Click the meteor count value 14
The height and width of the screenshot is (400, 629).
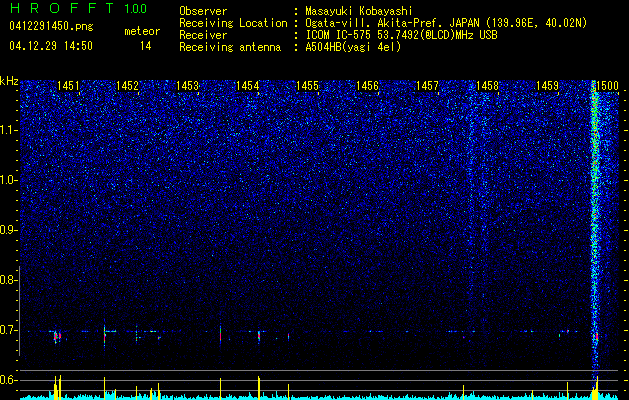pos(146,46)
